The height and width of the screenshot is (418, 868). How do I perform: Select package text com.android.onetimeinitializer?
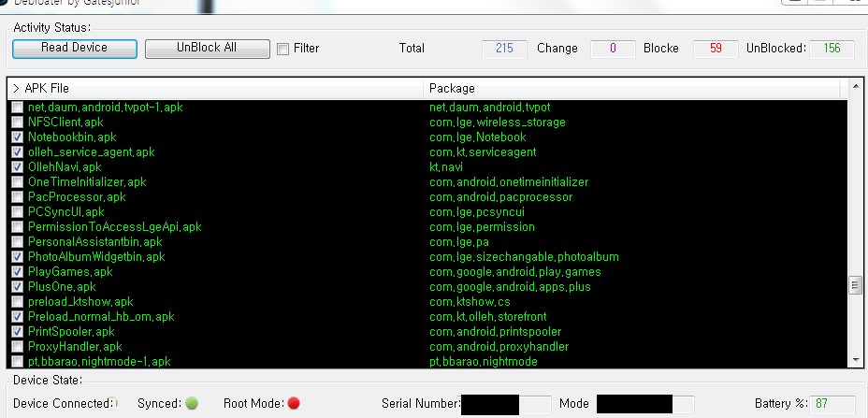coord(509,181)
